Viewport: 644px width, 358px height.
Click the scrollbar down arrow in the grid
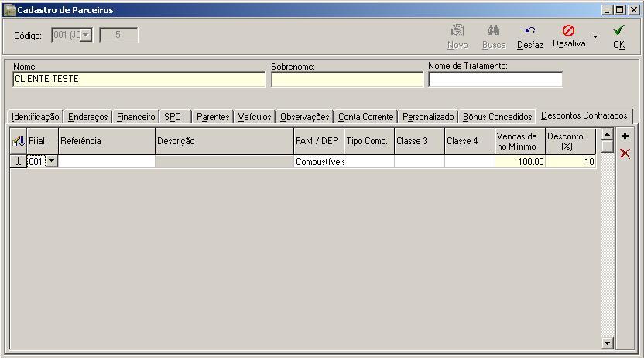(608, 343)
